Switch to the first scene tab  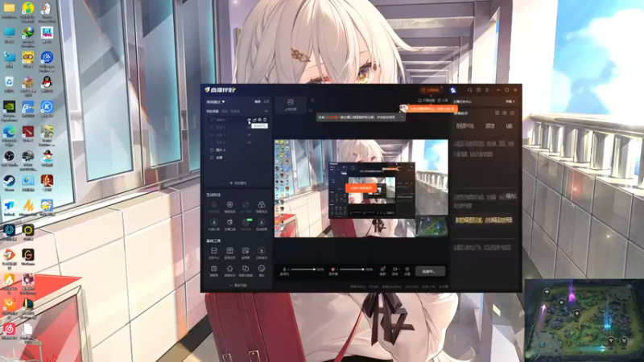[x=213, y=111]
